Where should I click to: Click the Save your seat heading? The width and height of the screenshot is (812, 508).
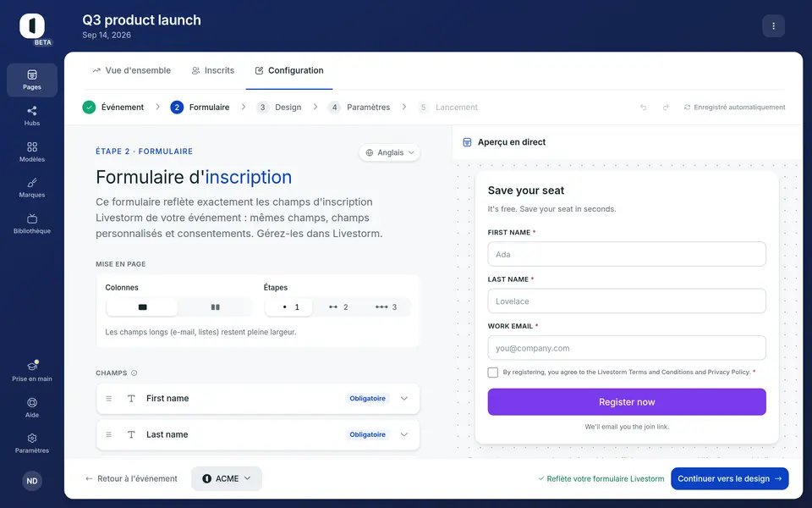(525, 190)
